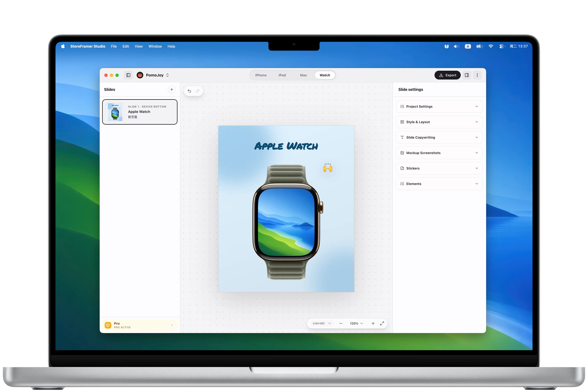588x392 pixels.
Task: Switch to the iPad device tab
Action: point(282,75)
